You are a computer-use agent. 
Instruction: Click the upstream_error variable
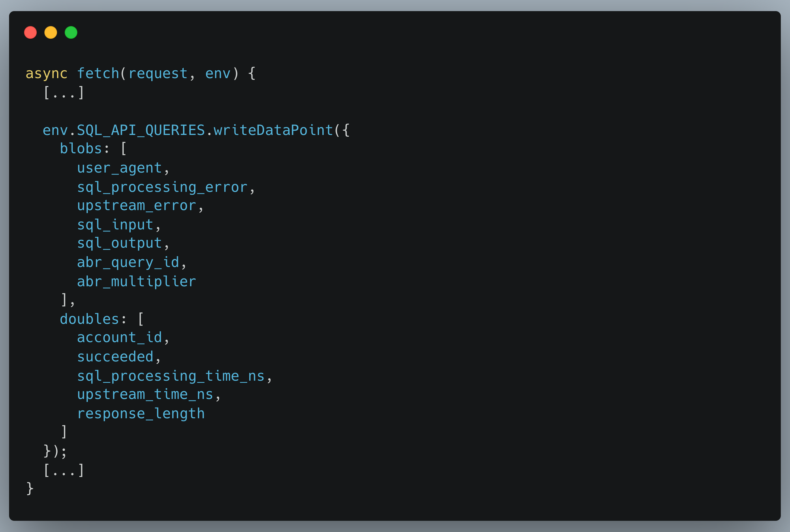pyautogui.click(x=136, y=206)
